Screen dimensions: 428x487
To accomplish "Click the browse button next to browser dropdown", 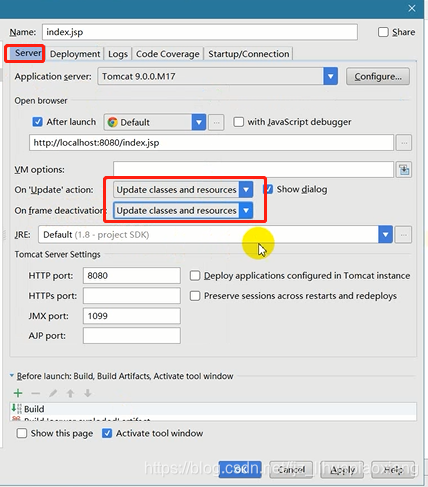I will click(x=216, y=122).
